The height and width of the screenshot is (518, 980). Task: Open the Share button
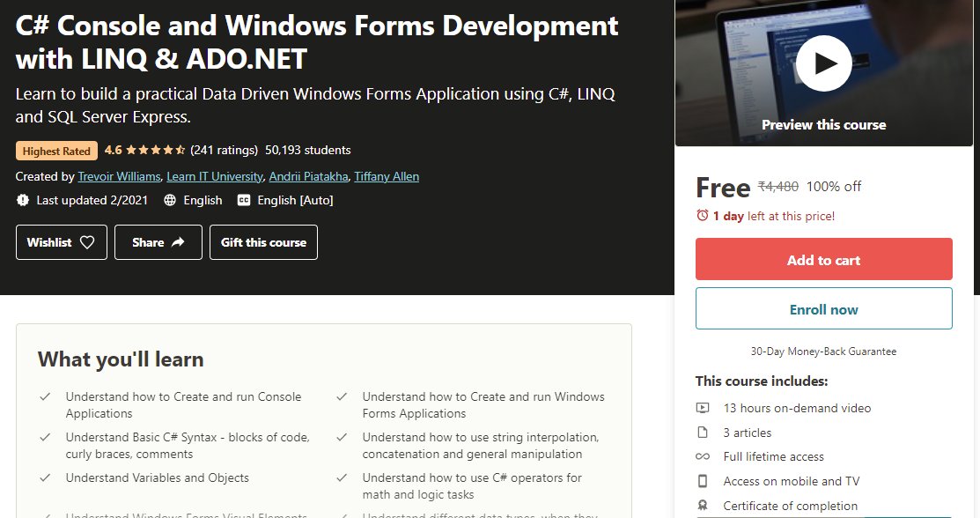point(158,242)
